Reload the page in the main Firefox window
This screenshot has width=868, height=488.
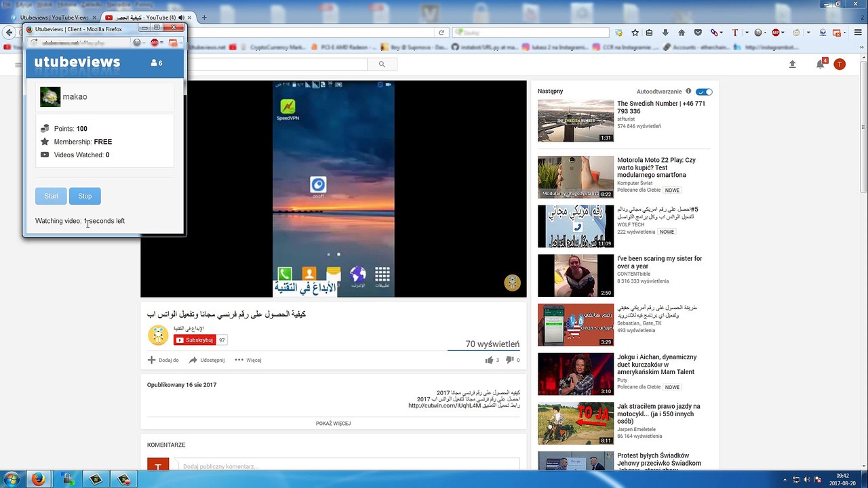tap(441, 33)
